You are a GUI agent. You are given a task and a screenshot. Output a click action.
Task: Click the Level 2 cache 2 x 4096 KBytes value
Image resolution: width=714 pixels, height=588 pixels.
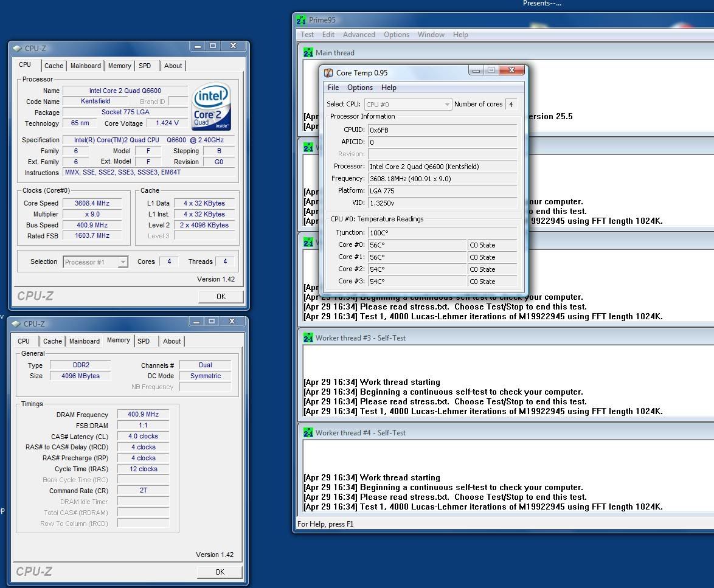click(204, 225)
